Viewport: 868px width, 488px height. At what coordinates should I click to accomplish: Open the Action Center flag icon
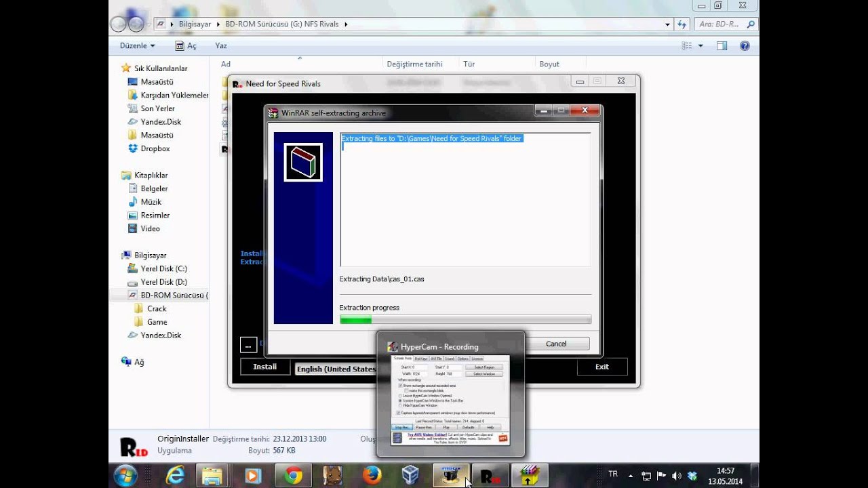pyautogui.click(x=662, y=476)
